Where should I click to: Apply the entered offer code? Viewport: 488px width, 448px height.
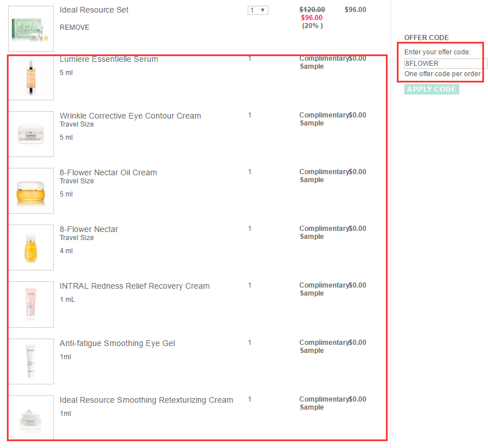[x=431, y=89]
